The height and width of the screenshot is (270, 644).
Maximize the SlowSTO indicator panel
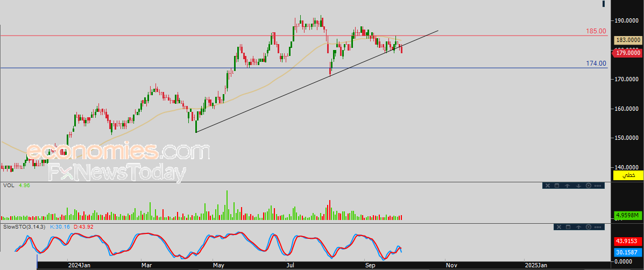[568, 227]
